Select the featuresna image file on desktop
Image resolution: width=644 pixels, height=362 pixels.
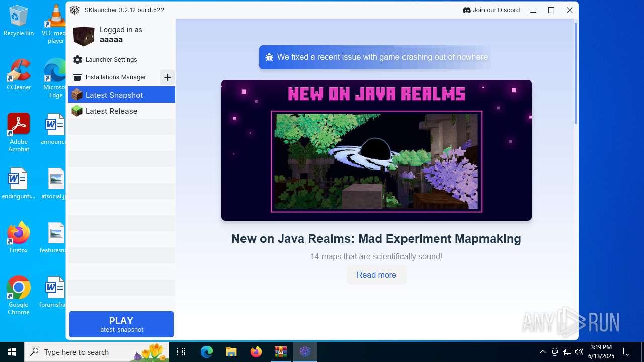pyautogui.click(x=54, y=238)
